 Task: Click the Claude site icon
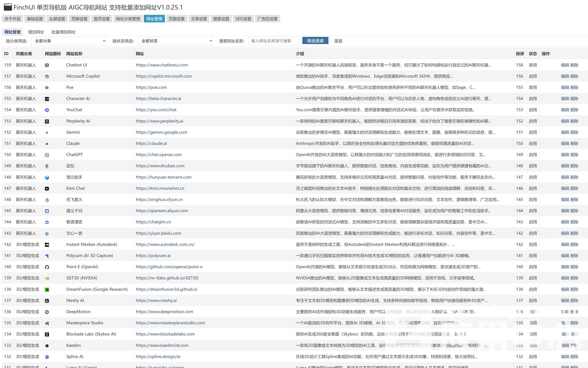coord(47,144)
